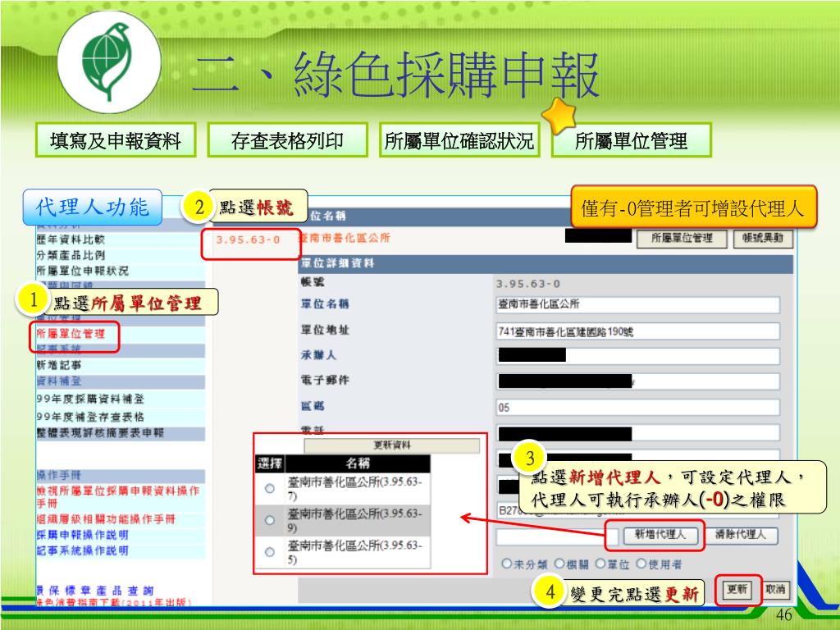This screenshot has height=630, width=840.
Task: Open 歷年資料比較 in sidebar
Action: 71,240
